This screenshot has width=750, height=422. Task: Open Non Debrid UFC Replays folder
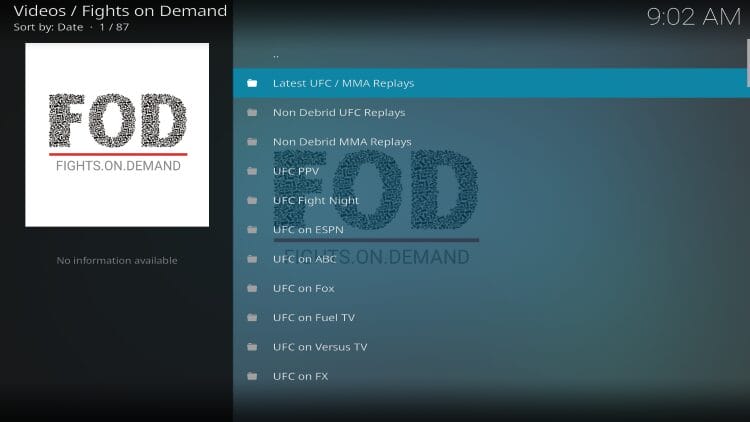point(491,112)
